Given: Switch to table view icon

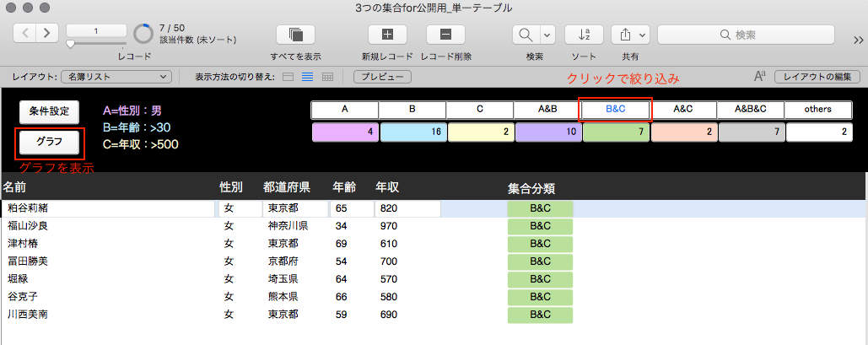Looking at the screenshot, I should click(x=327, y=77).
